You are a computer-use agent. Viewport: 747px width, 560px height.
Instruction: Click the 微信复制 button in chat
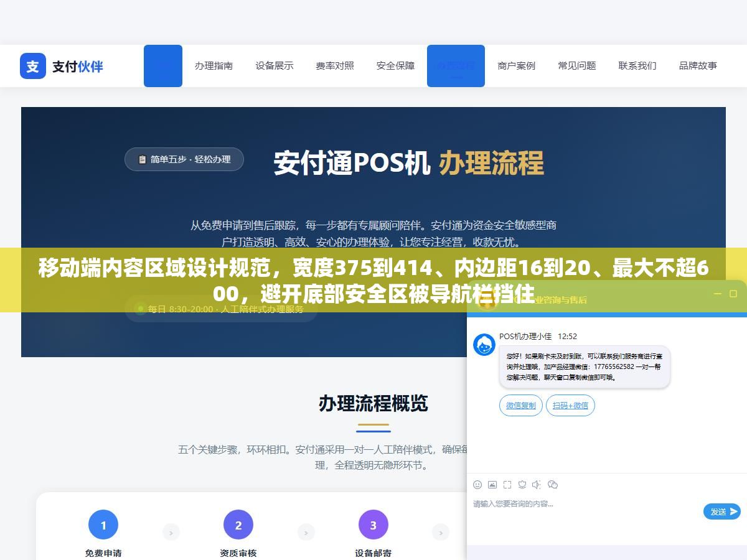(521, 405)
